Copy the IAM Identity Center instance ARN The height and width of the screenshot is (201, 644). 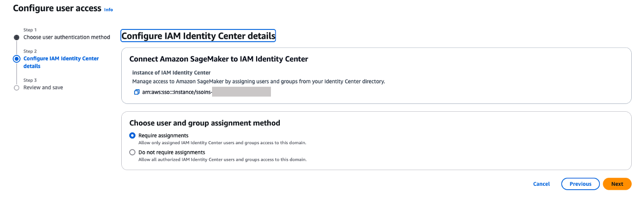click(136, 92)
